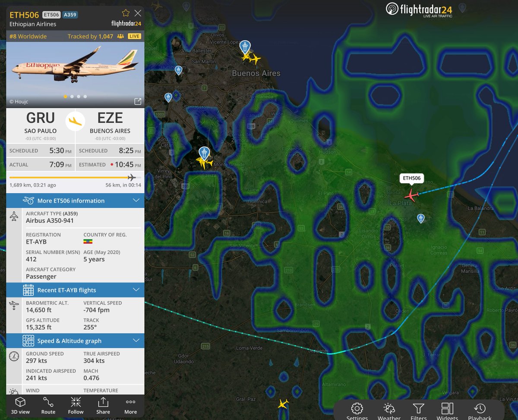Show the flight Route
The width and height of the screenshot is (518, 420).
(48, 406)
